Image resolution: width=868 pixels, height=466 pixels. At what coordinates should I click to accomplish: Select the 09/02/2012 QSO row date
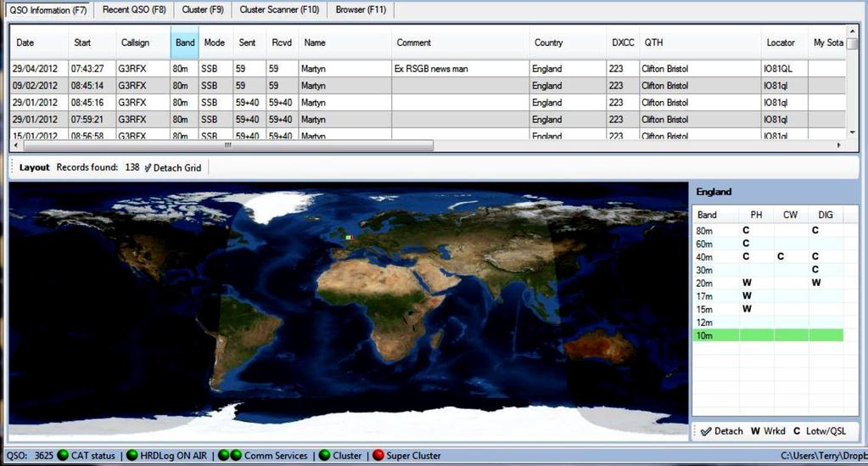click(x=36, y=86)
